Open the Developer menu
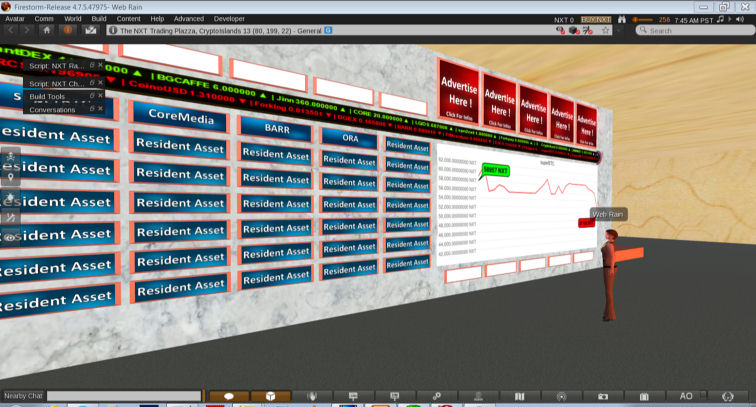This screenshot has height=407, width=756. [x=229, y=19]
